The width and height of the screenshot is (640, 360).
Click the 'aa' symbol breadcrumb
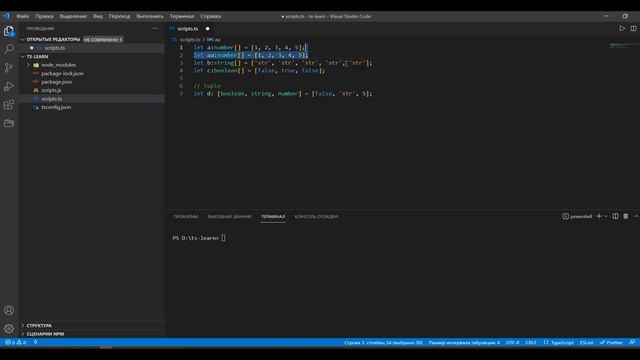[x=214, y=40]
